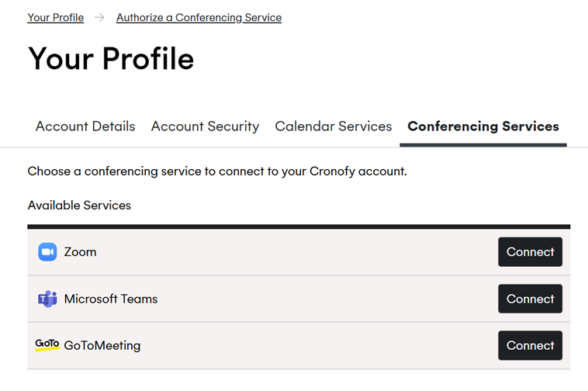Click the Zoom camera icon
This screenshot has width=588, height=391.
pos(47,252)
